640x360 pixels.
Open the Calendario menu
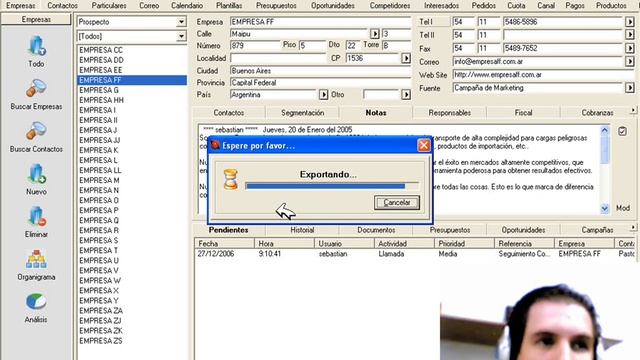click(187, 6)
